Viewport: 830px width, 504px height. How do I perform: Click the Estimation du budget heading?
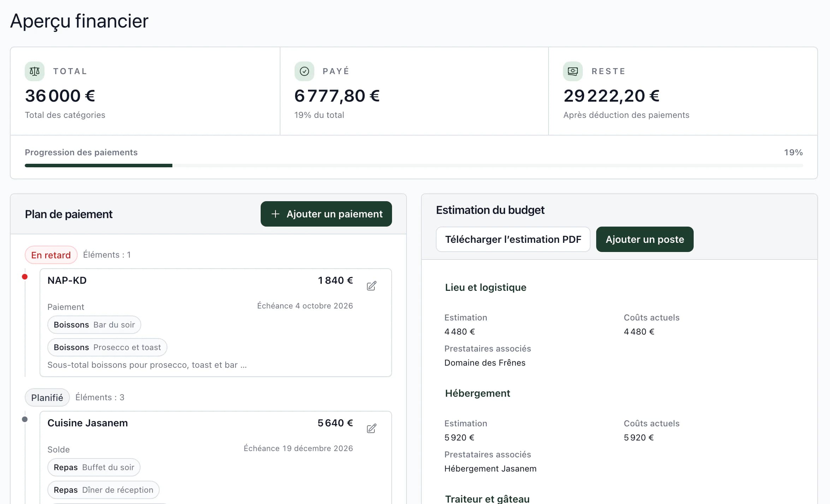click(x=490, y=210)
